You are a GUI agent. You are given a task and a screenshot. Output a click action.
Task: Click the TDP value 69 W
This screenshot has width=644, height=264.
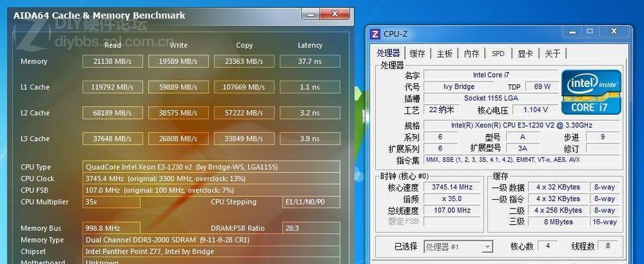pyautogui.click(x=542, y=86)
